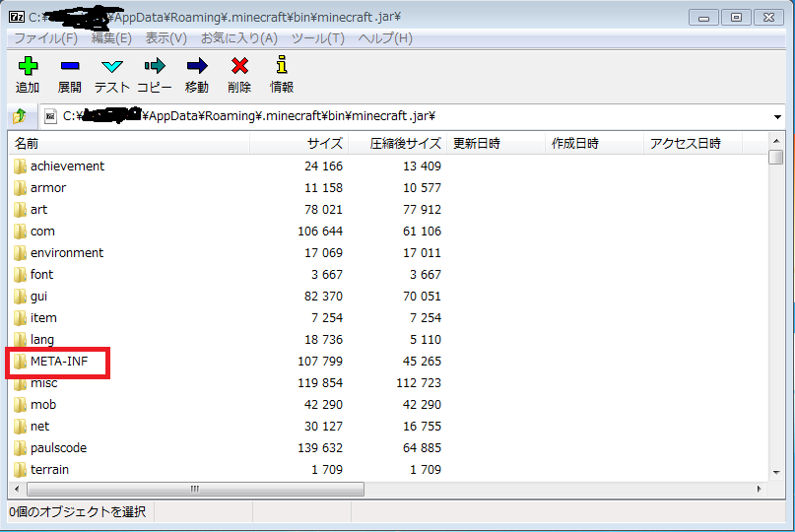Viewport: 795px width, 532px height.
Task: Click the テスト (Test) checkmark icon
Action: 112,66
